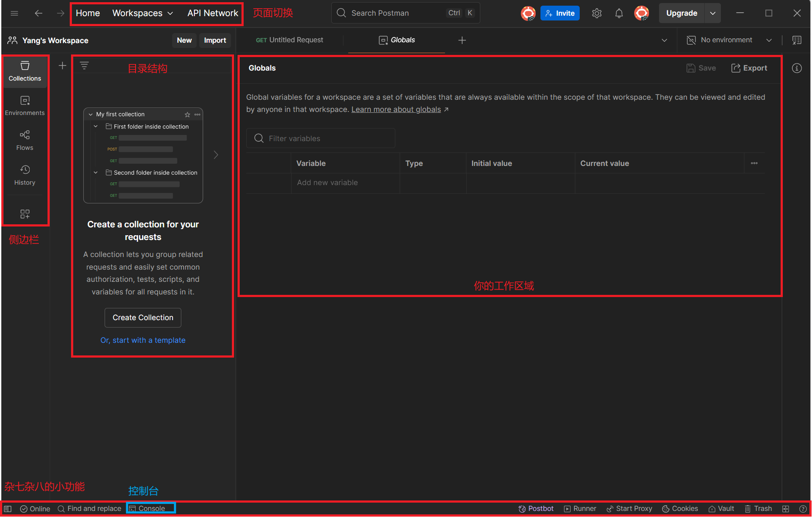
Task: Click Online status indicator
Action: [x=35, y=509]
